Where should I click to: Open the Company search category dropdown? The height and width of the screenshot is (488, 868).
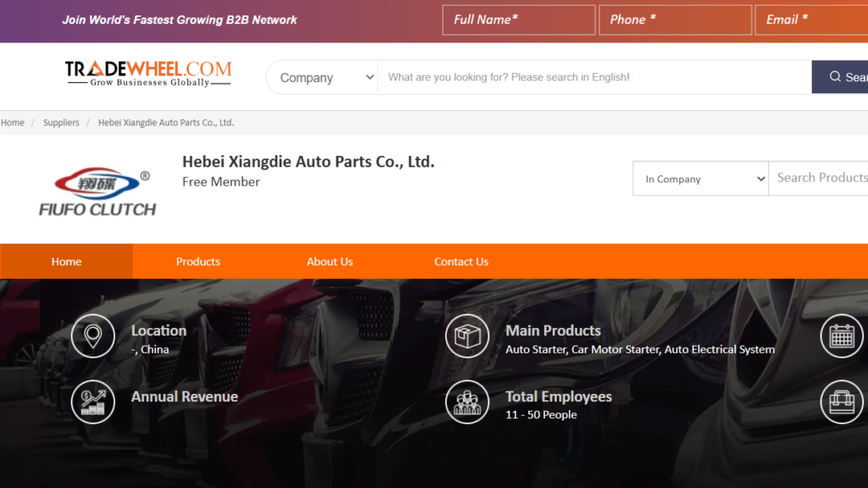(x=325, y=77)
